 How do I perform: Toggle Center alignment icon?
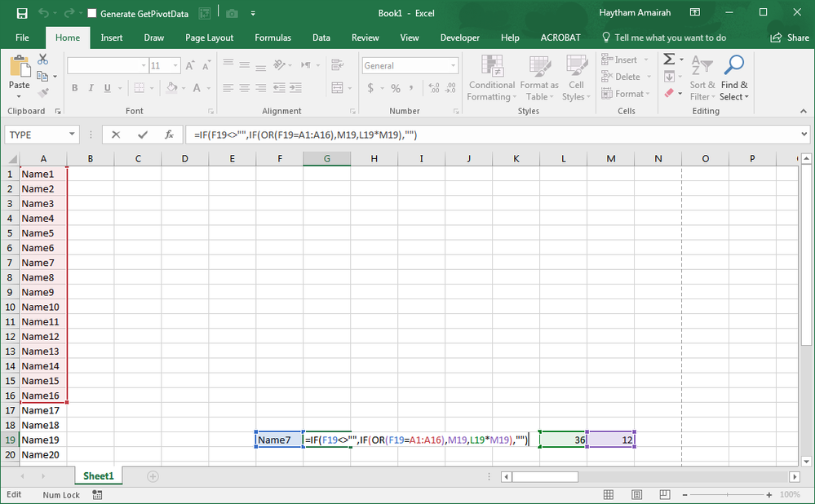[x=244, y=88]
